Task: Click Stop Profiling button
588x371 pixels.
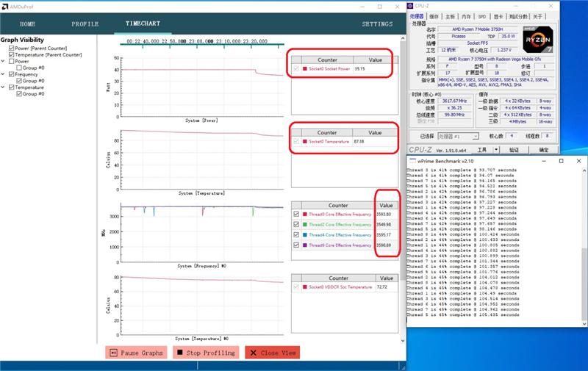Action: click(x=205, y=353)
